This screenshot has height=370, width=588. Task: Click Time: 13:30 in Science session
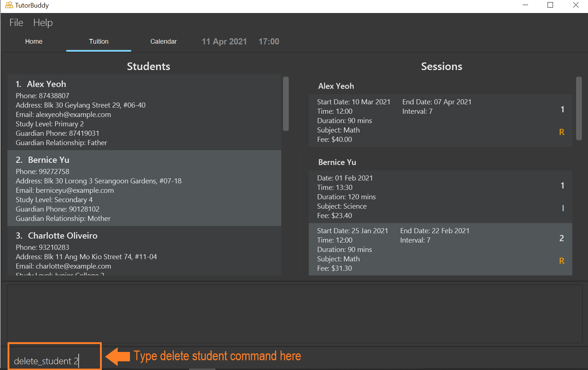pyautogui.click(x=335, y=187)
